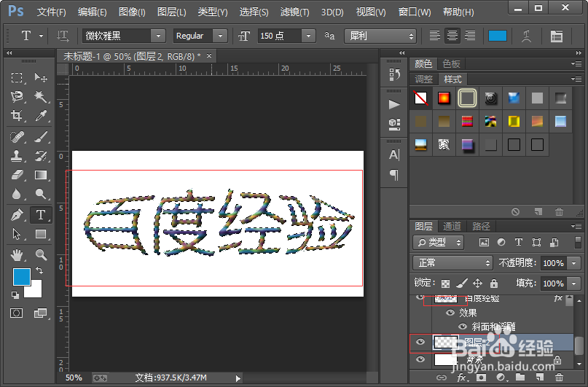
Task: Toggle Quick Mask mode
Action: coord(16,313)
